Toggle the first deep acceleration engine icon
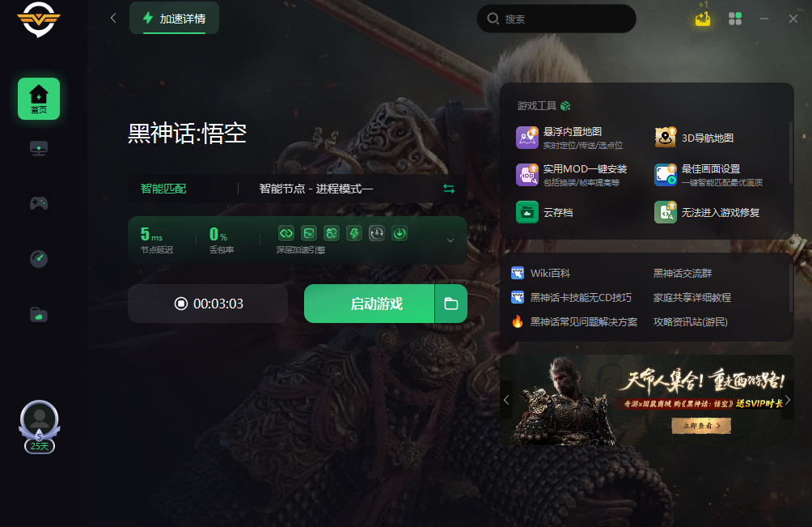 286,233
